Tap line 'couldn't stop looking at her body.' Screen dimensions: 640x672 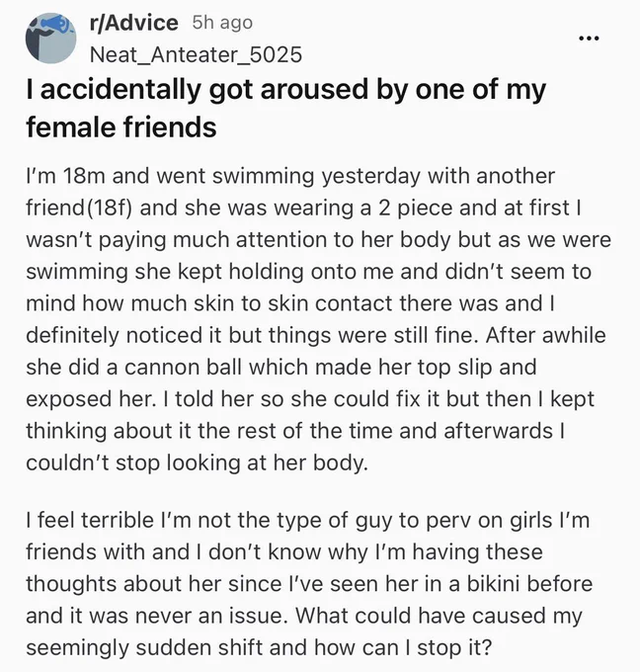click(198, 462)
